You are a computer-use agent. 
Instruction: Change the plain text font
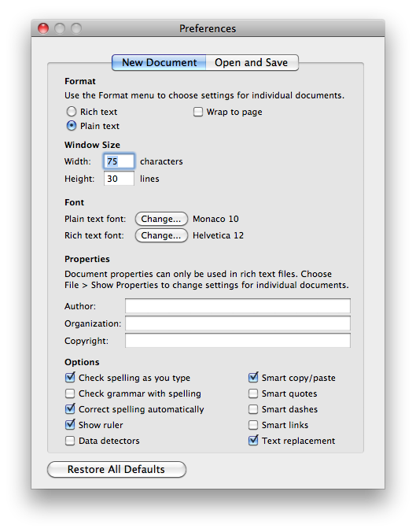pos(161,219)
